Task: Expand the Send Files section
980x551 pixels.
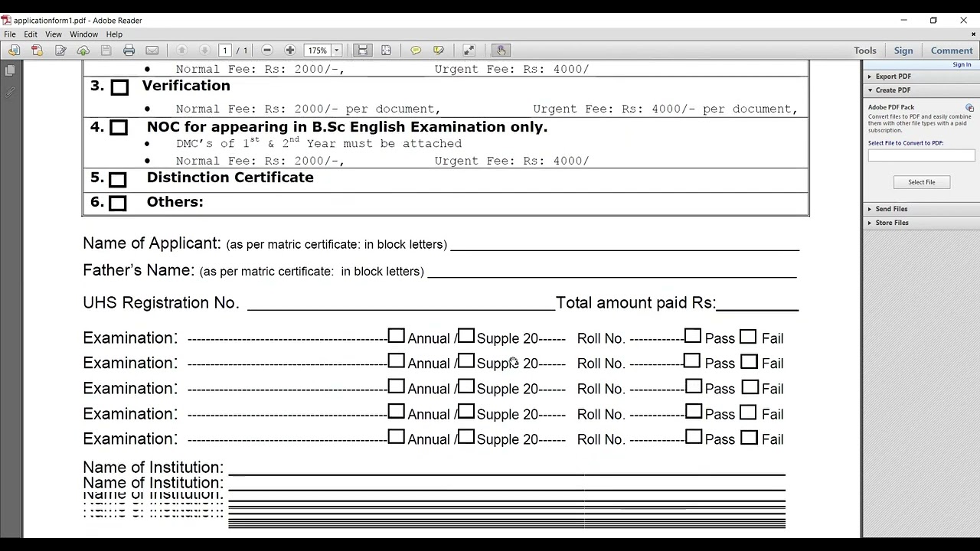Action: tap(891, 209)
